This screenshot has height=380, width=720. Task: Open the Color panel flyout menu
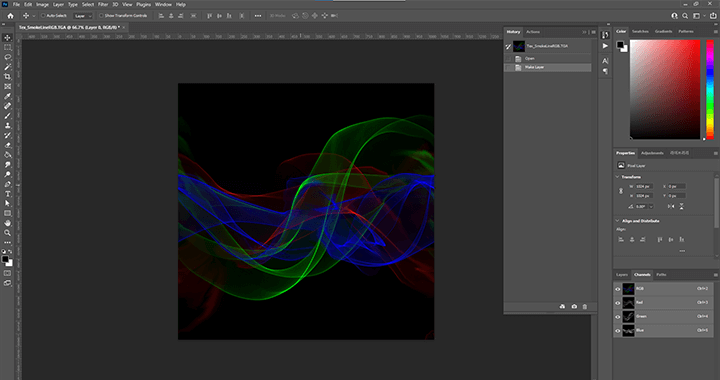pos(715,32)
